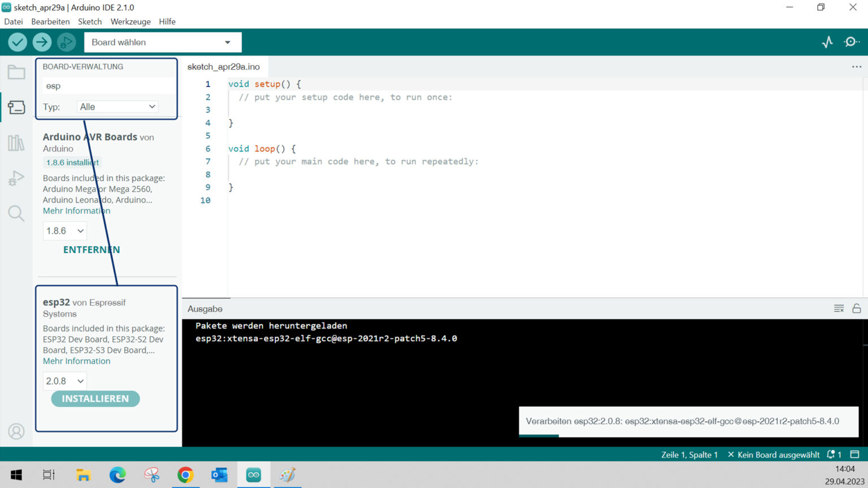
Task: Open the Search sidebar icon
Action: pyautogui.click(x=16, y=213)
